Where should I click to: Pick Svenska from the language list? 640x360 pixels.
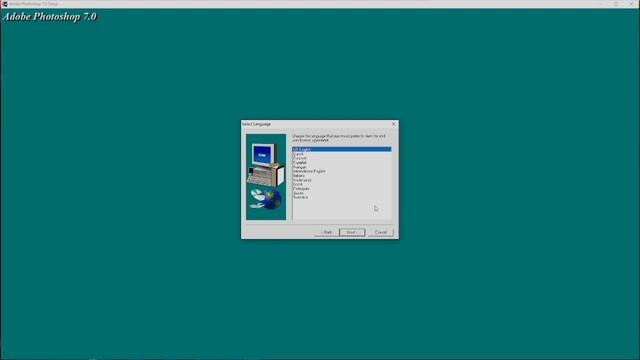tap(300, 197)
